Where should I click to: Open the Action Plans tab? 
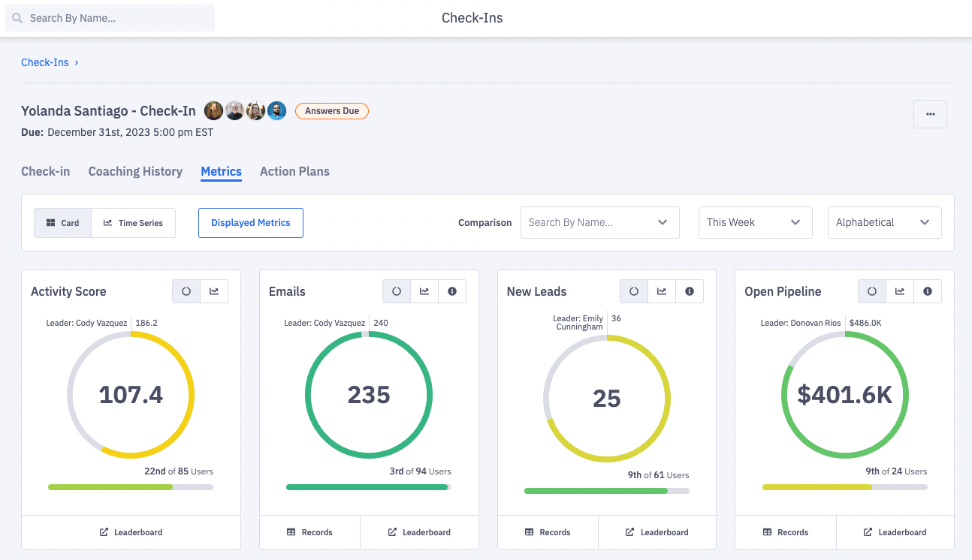(294, 171)
